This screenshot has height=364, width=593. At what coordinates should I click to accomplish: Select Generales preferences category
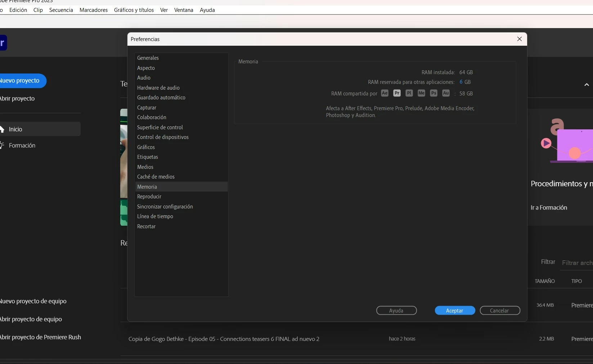(181, 58)
